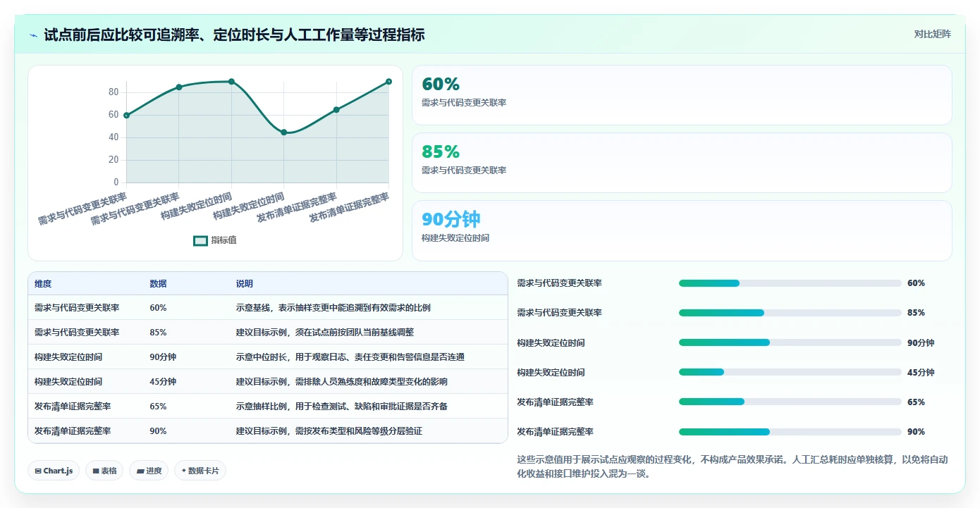Viewport: 980px width, 508px height.
Task: Click the y-axis tick label 40
Action: click(x=114, y=137)
